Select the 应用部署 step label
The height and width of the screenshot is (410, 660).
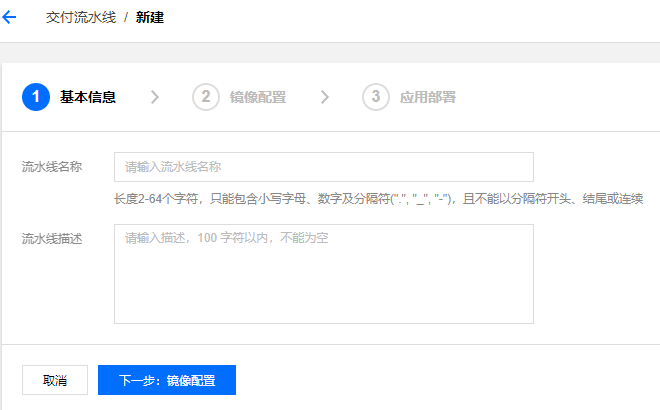pyautogui.click(x=428, y=97)
